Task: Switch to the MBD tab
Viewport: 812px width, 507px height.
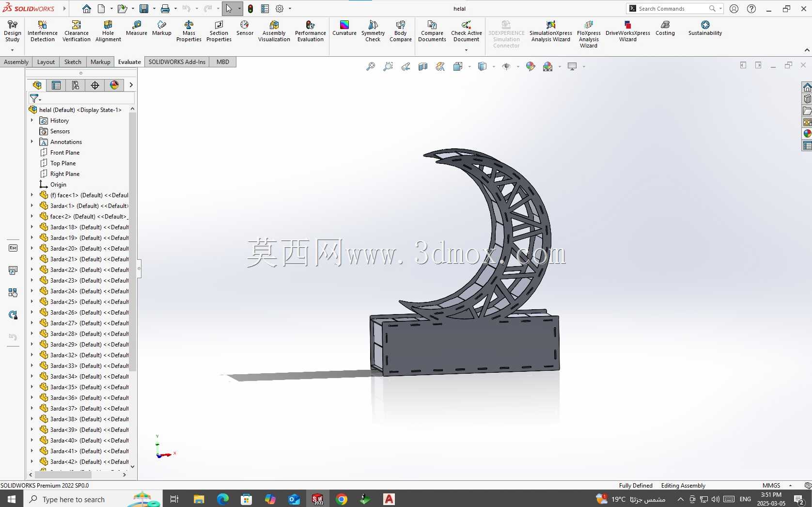Action: pos(223,62)
